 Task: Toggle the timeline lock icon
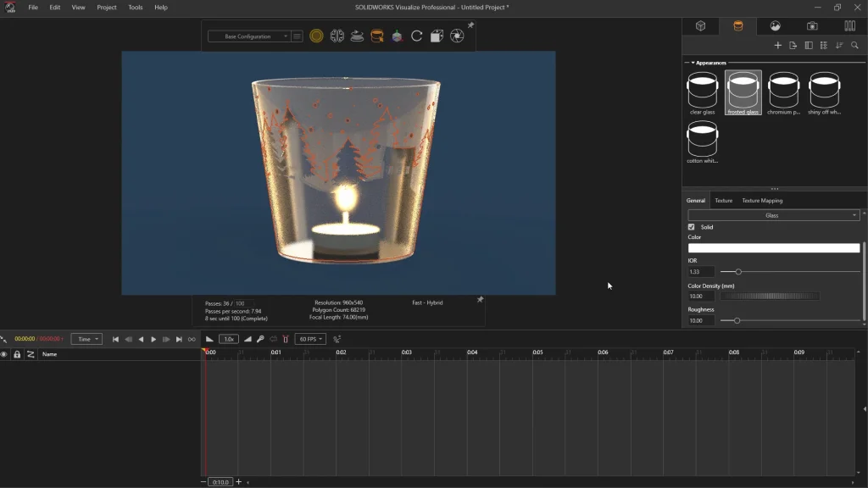coord(17,354)
